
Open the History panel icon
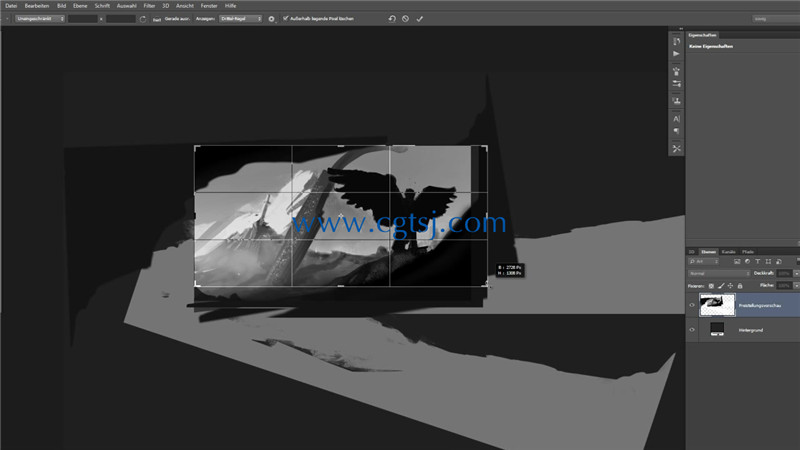tap(677, 41)
